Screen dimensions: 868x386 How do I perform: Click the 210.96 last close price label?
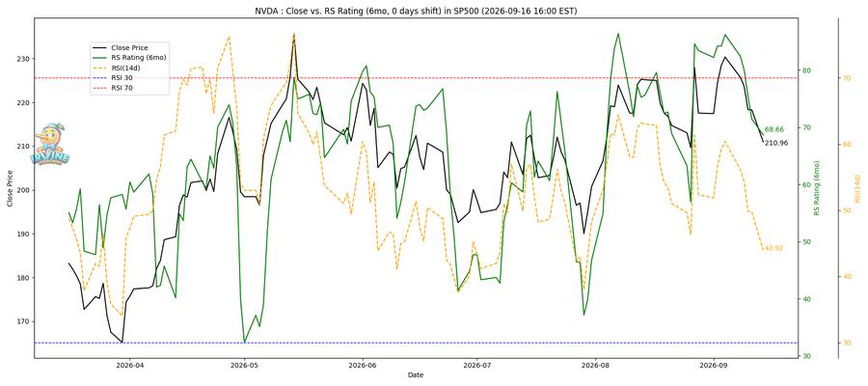pos(776,143)
